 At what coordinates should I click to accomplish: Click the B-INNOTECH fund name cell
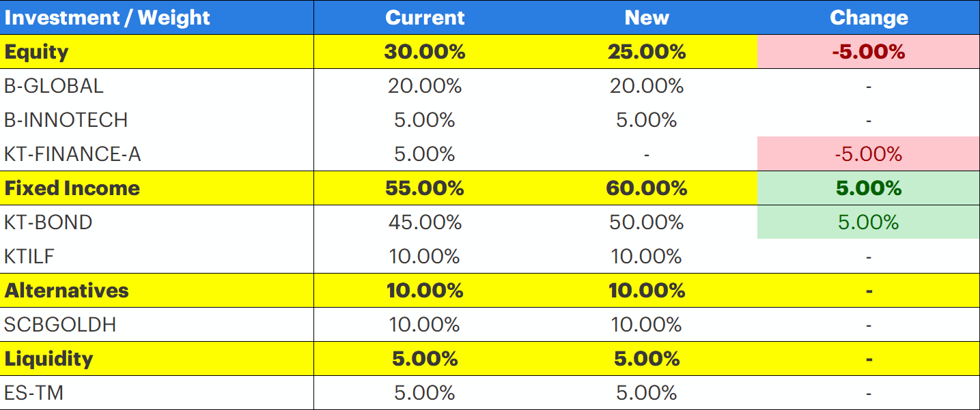[x=66, y=120]
